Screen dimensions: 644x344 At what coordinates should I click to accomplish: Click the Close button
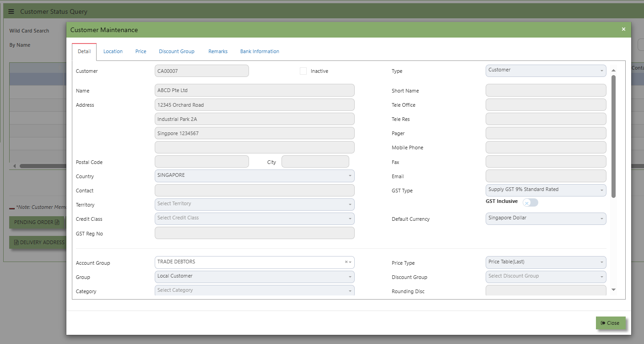[x=610, y=323]
